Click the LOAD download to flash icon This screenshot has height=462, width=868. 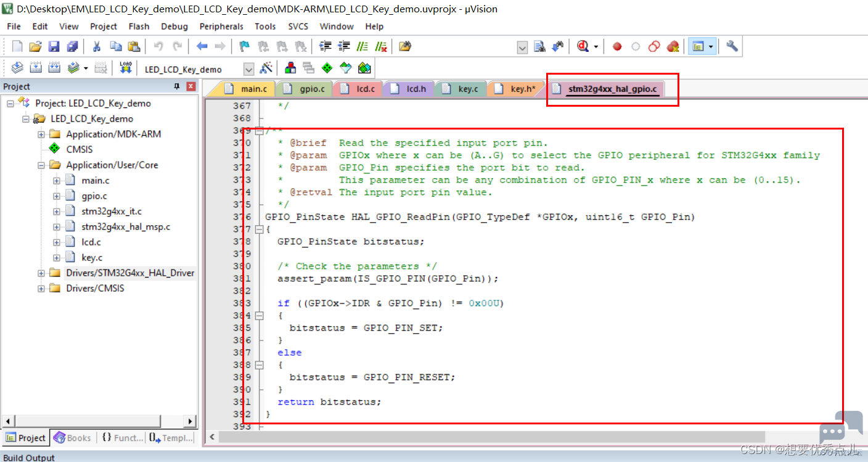click(x=126, y=68)
